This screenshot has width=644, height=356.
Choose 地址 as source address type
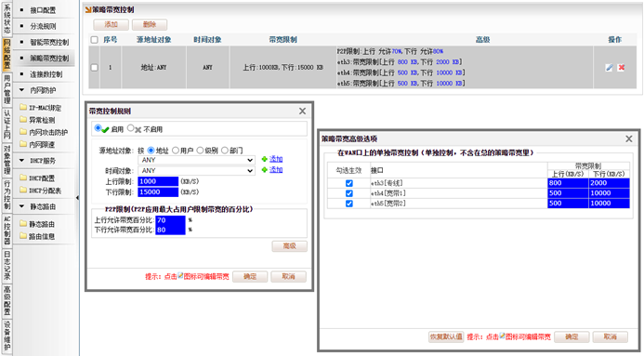pyautogui.click(x=151, y=151)
